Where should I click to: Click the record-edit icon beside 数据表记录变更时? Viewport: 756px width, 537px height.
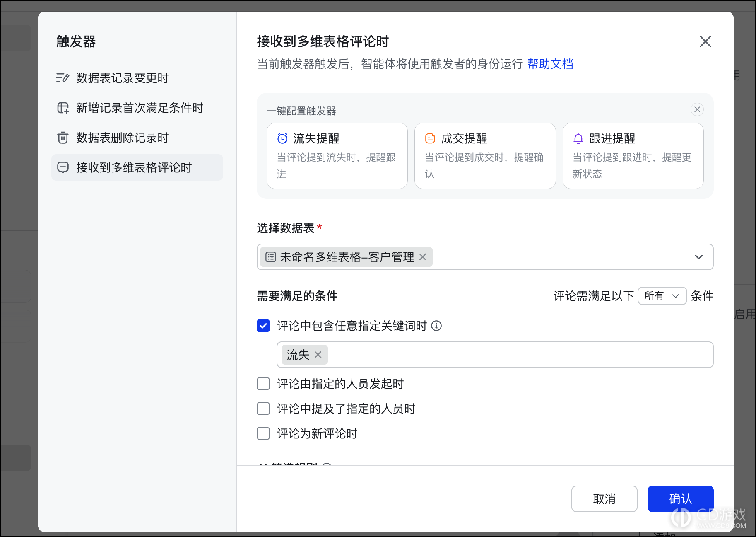(x=63, y=78)
